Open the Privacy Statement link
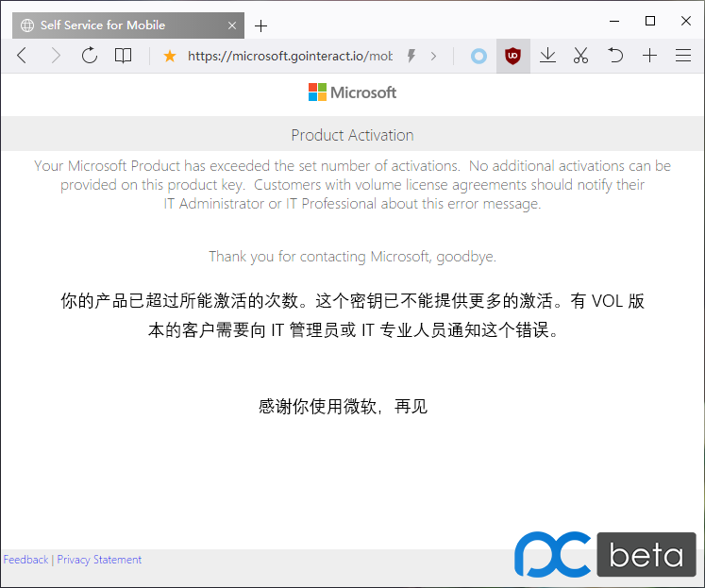The height and width of the screenshot is (588, 705). tap(99, 560)
